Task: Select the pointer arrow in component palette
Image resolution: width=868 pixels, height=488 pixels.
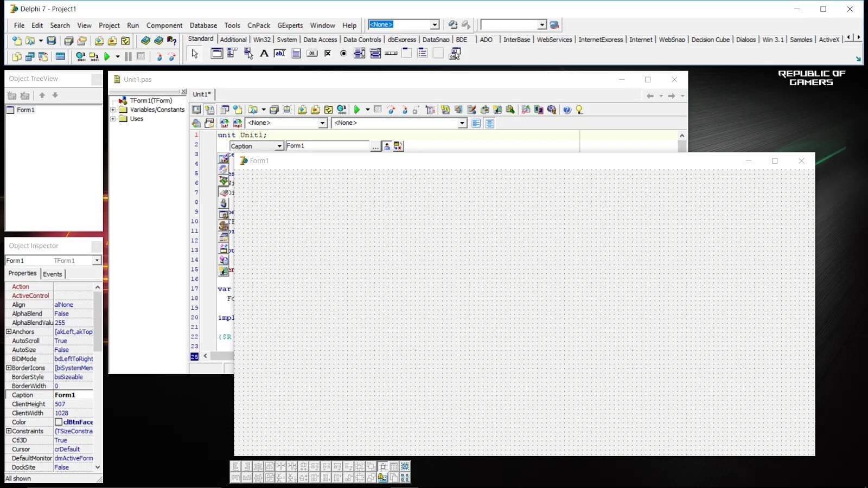Action: coord(195,53)
